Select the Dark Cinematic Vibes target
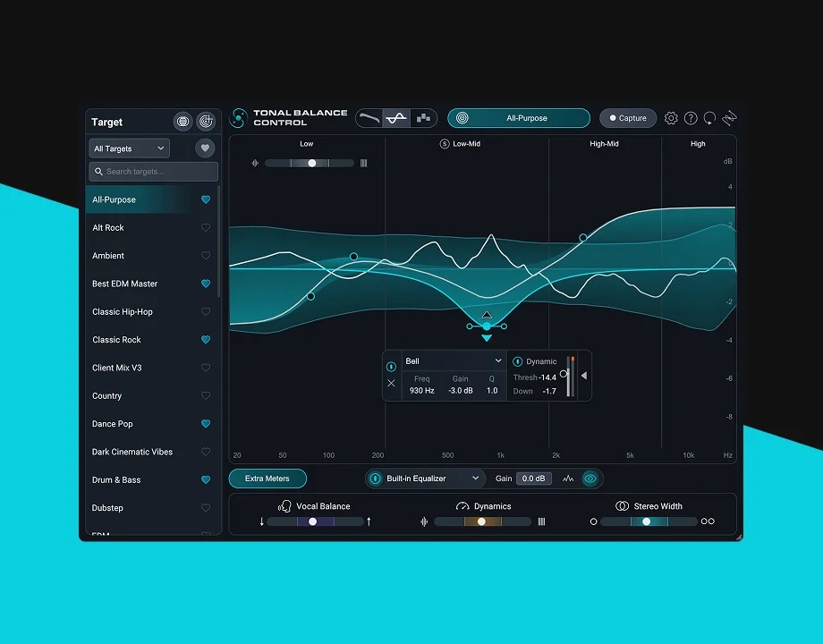This screenshot has height=644, width=823. coord(151,452)
